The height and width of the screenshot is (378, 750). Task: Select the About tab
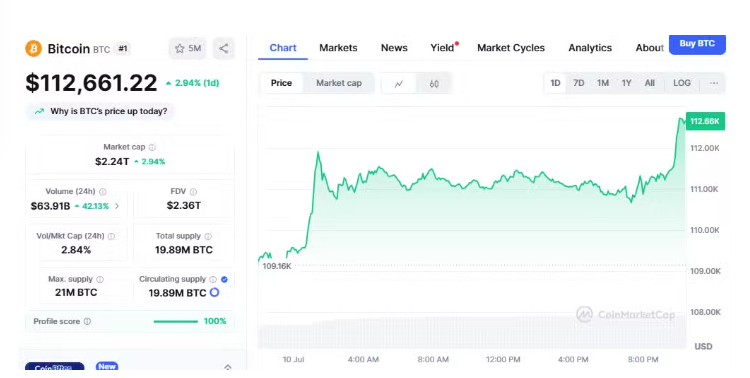(x=649, y=48)
